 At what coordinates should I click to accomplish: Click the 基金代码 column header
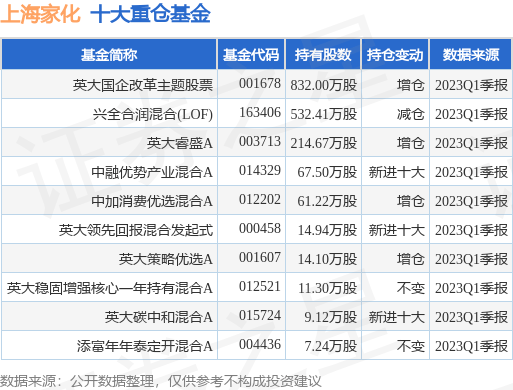coord(251,55)
